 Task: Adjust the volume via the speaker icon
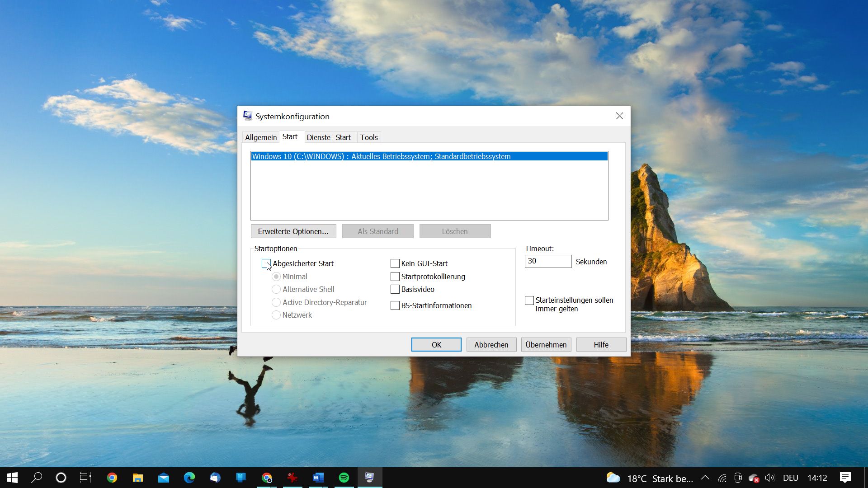(770, 478)
